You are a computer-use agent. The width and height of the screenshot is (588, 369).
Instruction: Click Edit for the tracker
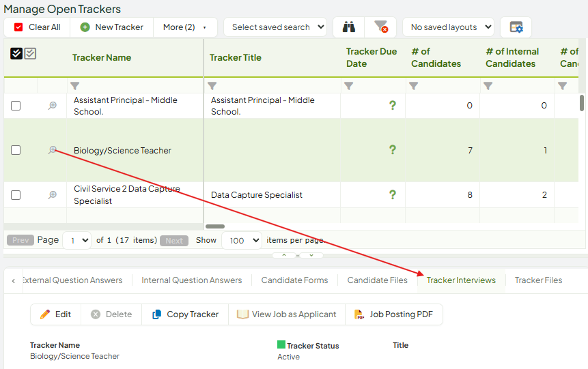55,314
